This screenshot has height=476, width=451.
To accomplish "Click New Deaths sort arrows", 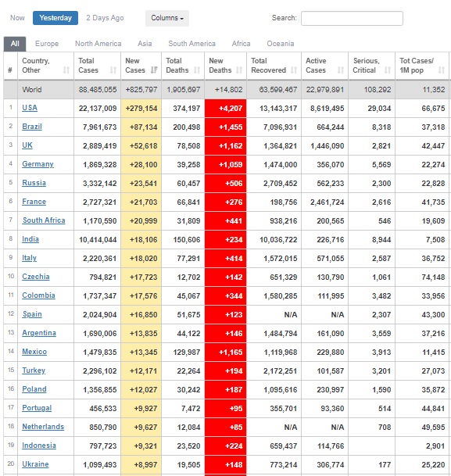I will coord(239,70).
